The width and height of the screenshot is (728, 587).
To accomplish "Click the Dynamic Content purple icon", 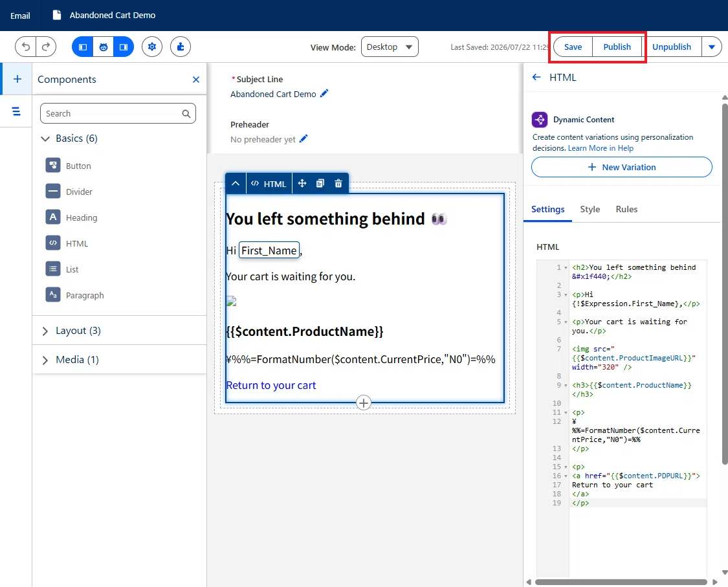I will click(x=540, y=120).
